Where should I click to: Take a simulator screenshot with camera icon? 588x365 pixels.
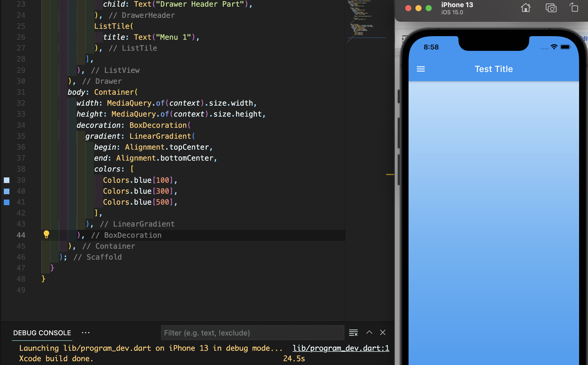pyautogui.click(x=551, y=8)
